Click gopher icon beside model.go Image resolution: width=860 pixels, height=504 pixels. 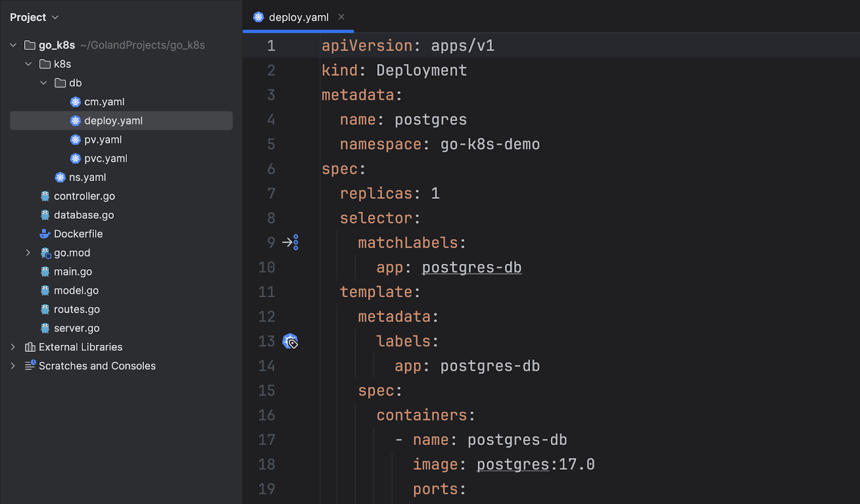[45, 290]
